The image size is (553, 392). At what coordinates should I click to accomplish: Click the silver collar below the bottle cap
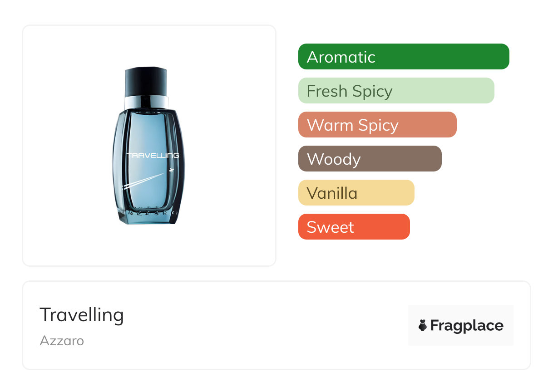tap(146, 103)
